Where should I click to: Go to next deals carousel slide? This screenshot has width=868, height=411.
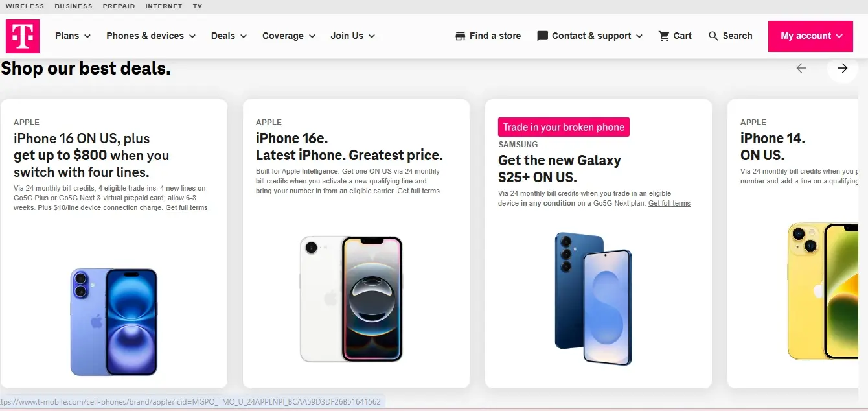click(842, 68)
